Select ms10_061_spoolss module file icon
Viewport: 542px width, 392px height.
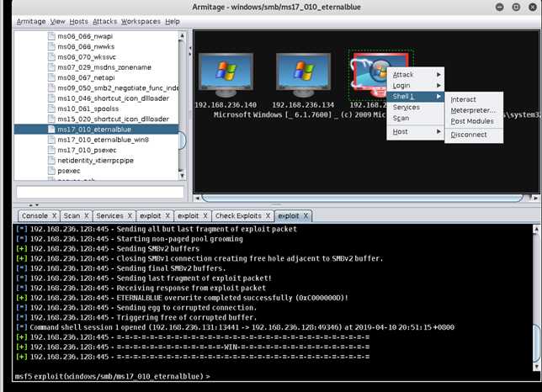(x=51, y=109)
